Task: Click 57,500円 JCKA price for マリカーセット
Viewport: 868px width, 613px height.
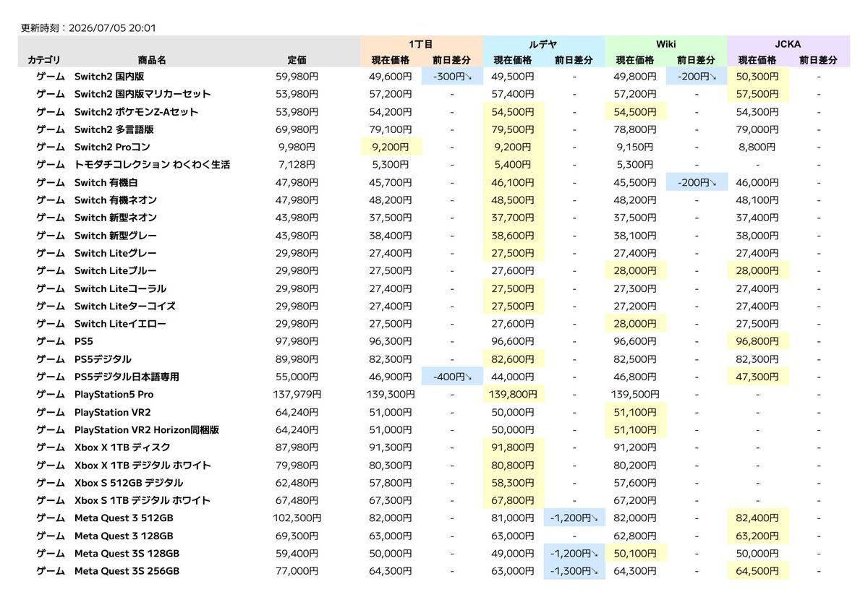Action: (x=758, y=94)
